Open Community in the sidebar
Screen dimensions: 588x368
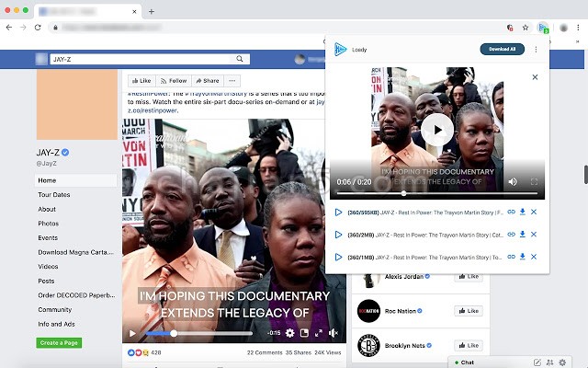tap(55, 310)
